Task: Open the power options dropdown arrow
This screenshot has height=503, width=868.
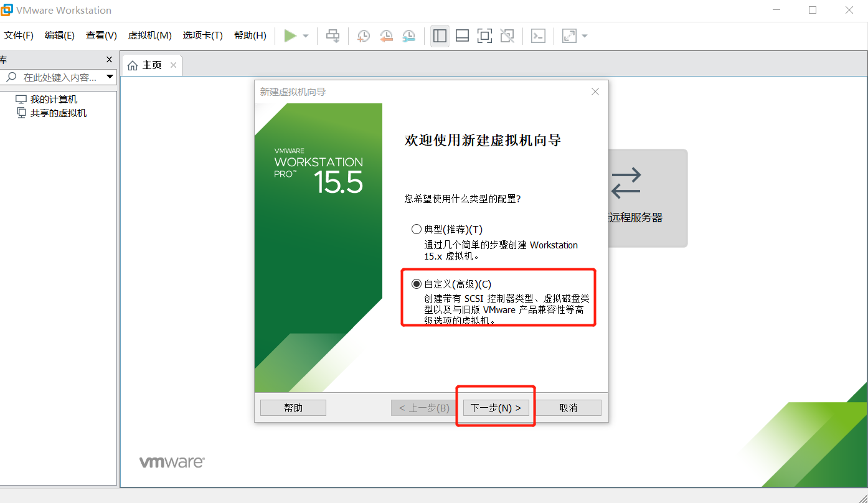Action: (x=306, y=36)
